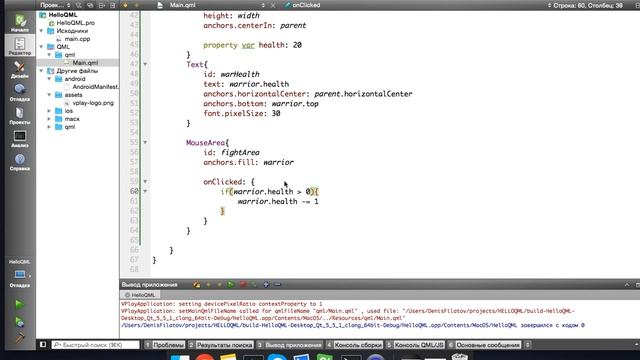Click the filter tree icon in Projects header
This screenshot has width=640, height=360.
[x=79, y=5]
